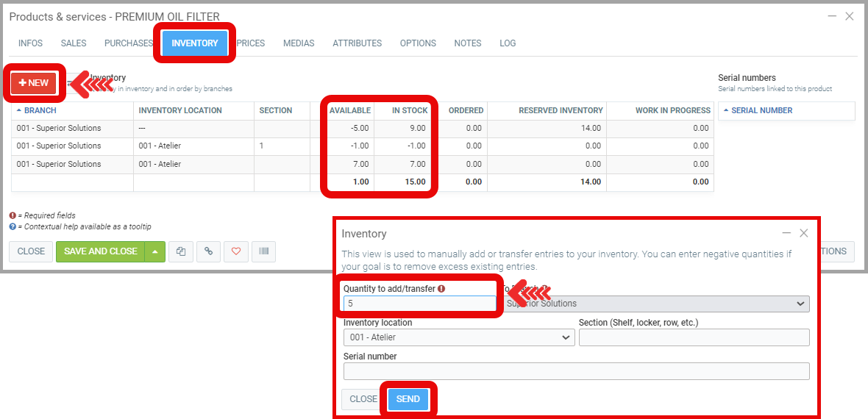Click the heart favorite icon
Image resolution: width=868 pixels, height=419 pixels.
click(236, 251)
